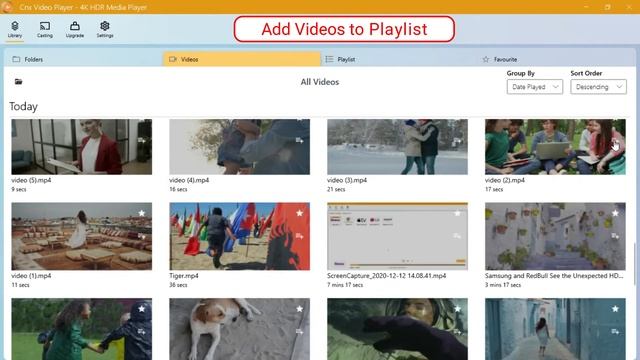Favourite the reaching-hand video star

457,309
